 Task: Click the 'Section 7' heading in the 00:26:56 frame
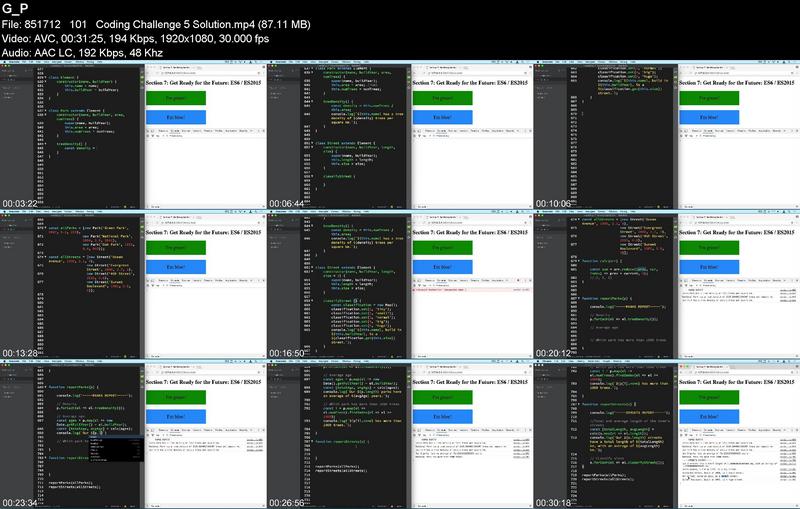coord(470,382)
